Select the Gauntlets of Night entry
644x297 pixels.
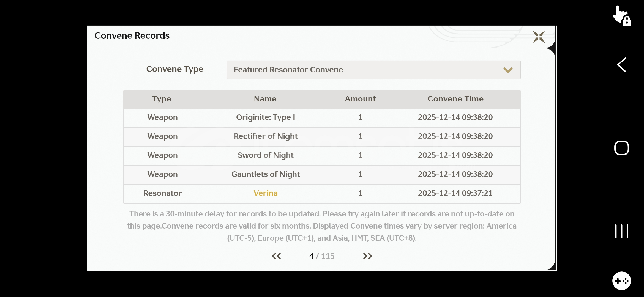tap(265, 174)
